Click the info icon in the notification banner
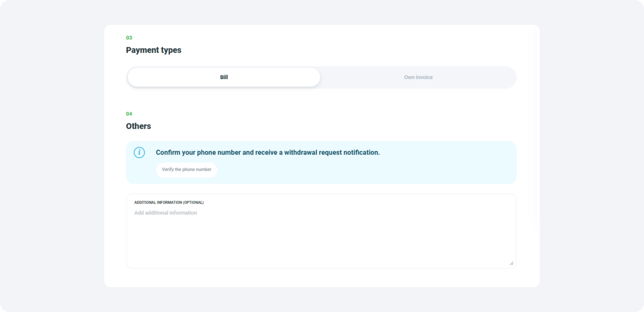This screenshot has height=312, width=644. [x=139, y=152]
